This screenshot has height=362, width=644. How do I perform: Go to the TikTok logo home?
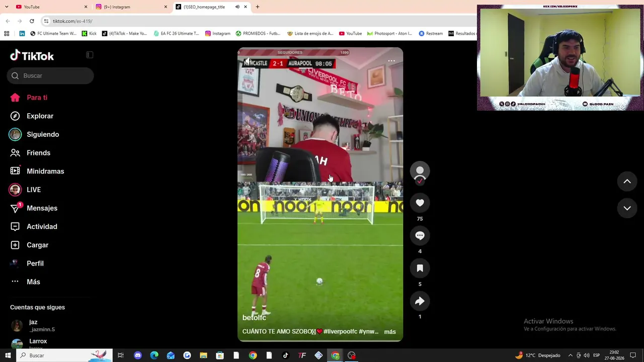click(x=32, y=55)
